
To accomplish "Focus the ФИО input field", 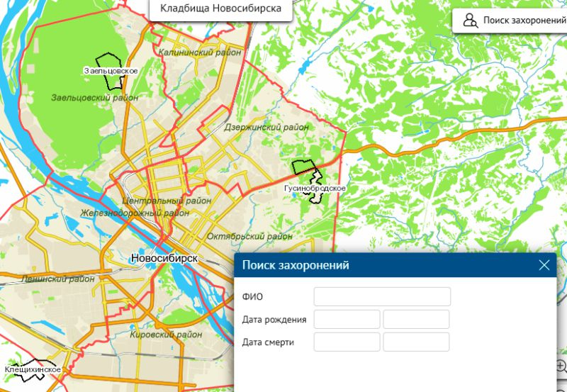I will pyautogui.click(x=382, y=296).
